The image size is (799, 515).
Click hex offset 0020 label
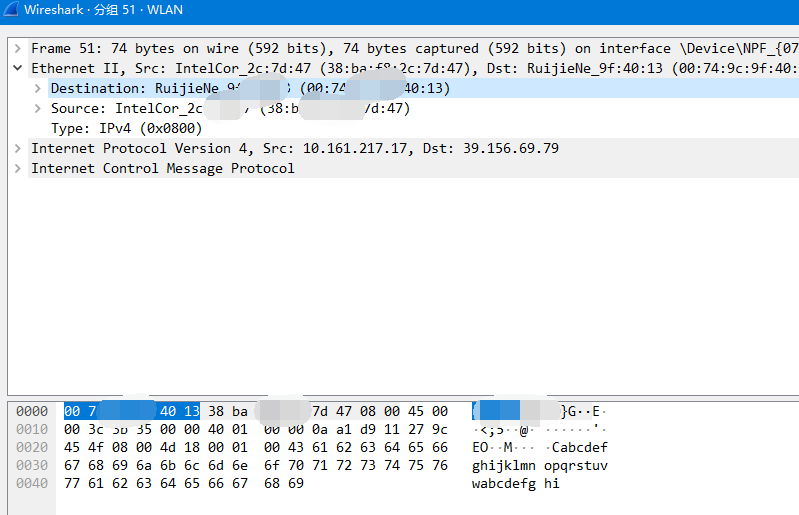point(32,447)
